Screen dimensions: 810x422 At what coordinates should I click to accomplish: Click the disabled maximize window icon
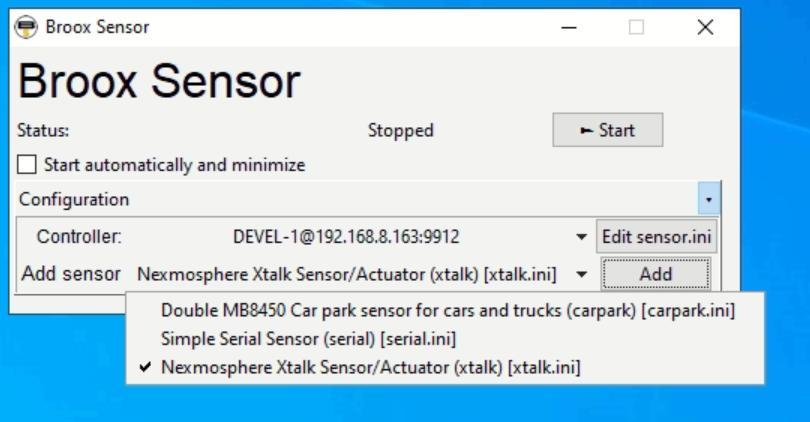(x=636, y=27)
